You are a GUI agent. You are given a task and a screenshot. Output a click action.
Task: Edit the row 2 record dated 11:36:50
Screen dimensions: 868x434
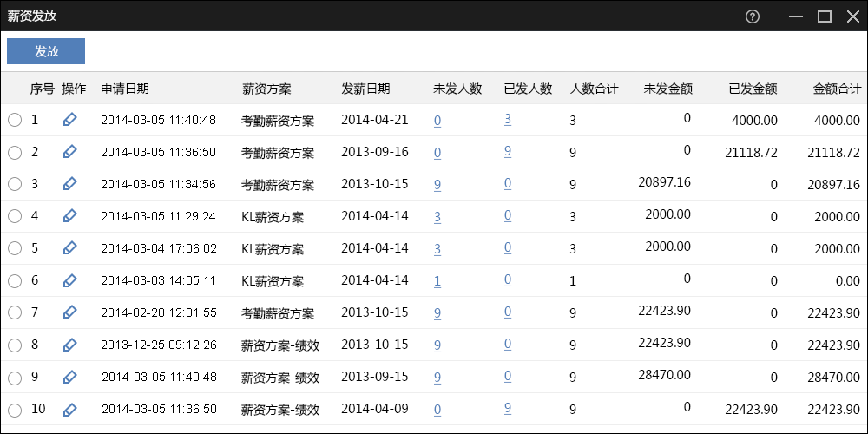pyautogui.click(x=70, y=152)
